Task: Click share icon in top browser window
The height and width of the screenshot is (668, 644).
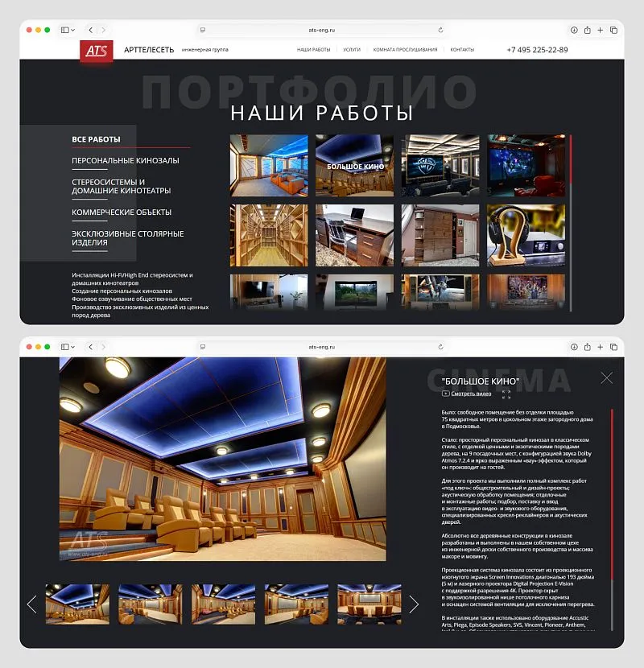Action: (588, 30)
